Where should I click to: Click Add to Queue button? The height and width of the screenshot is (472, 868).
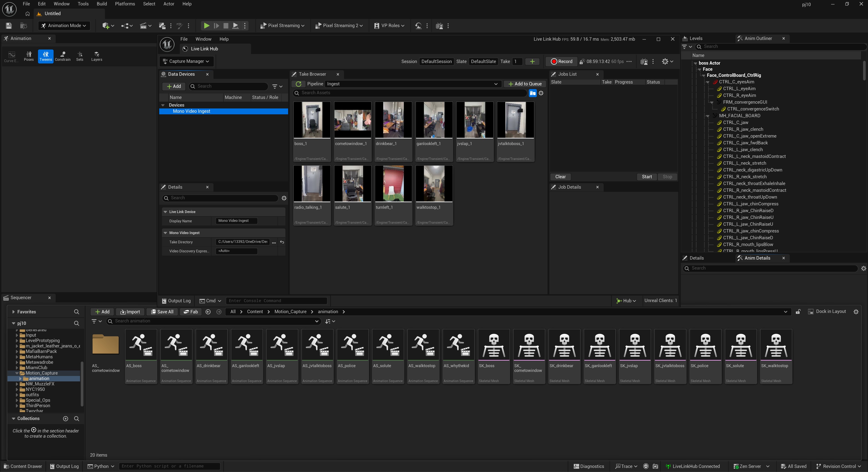[525, 84]
